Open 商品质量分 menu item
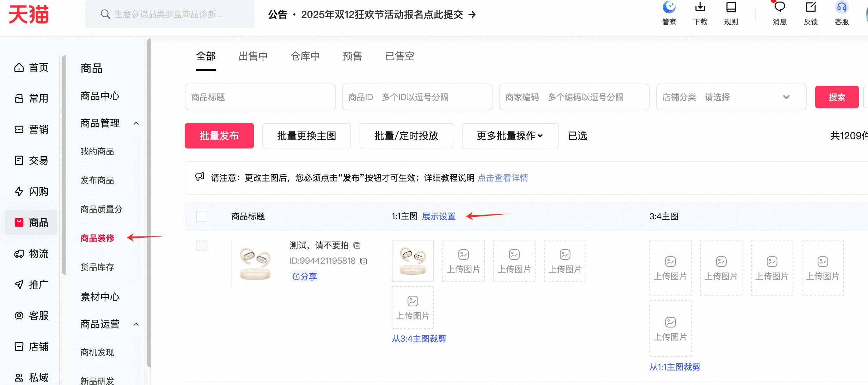The width and height of the screenshot is (868, 385). coord(102,209)
